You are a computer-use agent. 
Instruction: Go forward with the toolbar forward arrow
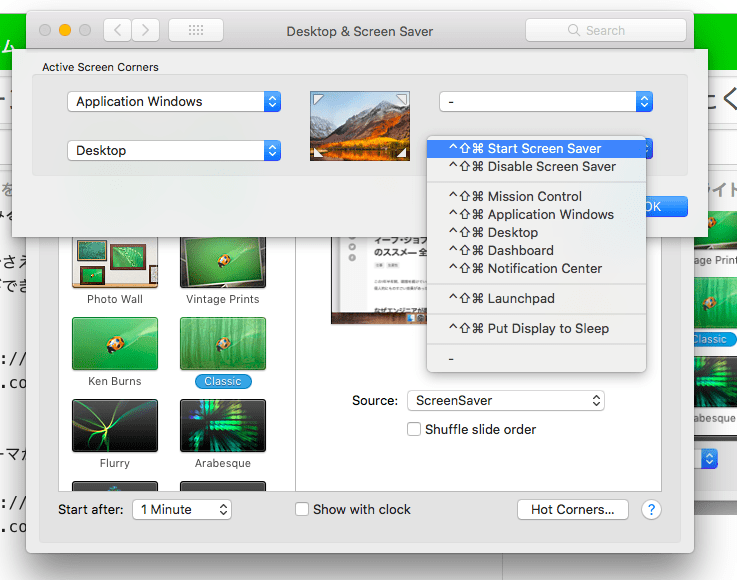click(x=145, y=31)
